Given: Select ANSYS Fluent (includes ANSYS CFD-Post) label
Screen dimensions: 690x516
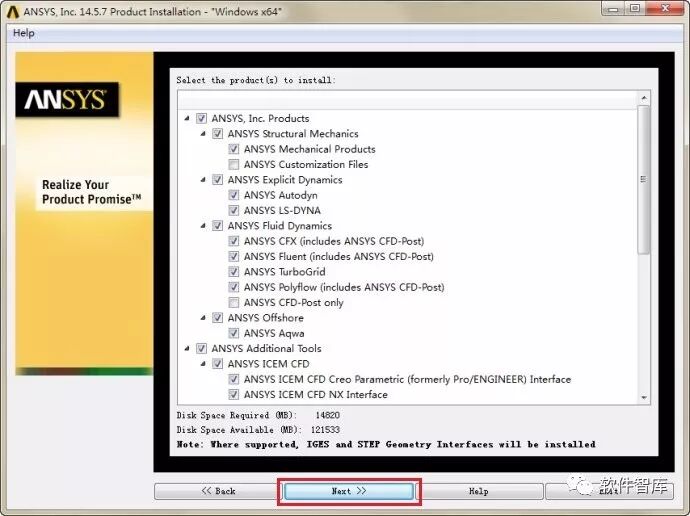Looking at the screenshot, I should point(339,256).
